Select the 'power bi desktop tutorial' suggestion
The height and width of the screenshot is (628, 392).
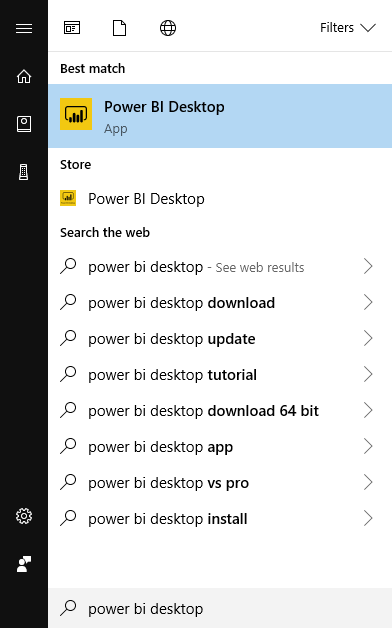tap(220, 375)
